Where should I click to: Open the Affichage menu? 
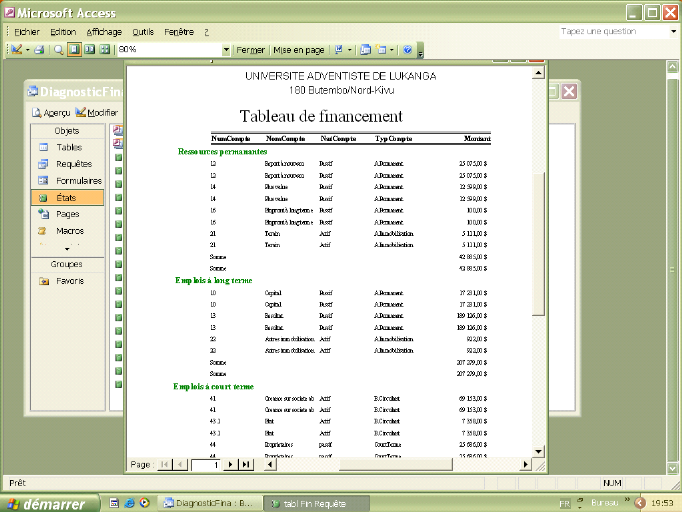tap(104, 32)
